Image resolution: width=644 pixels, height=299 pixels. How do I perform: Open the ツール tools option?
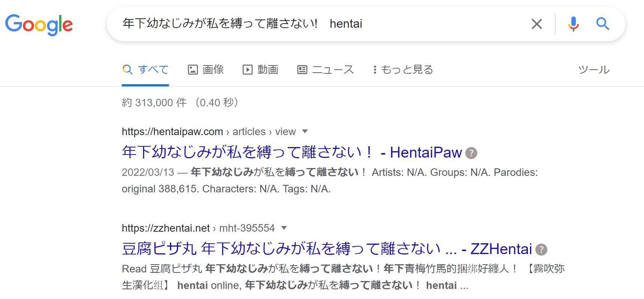pos(594,70)
